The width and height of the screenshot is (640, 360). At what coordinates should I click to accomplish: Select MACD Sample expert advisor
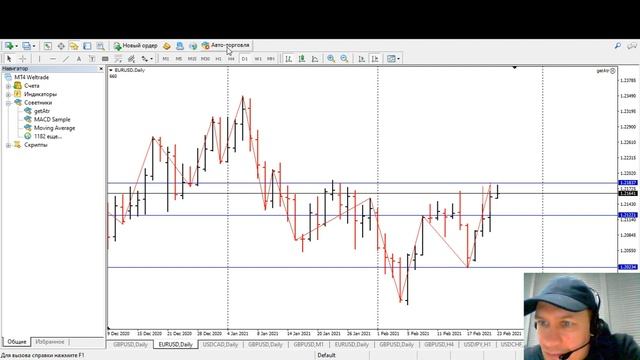(52, 120)
